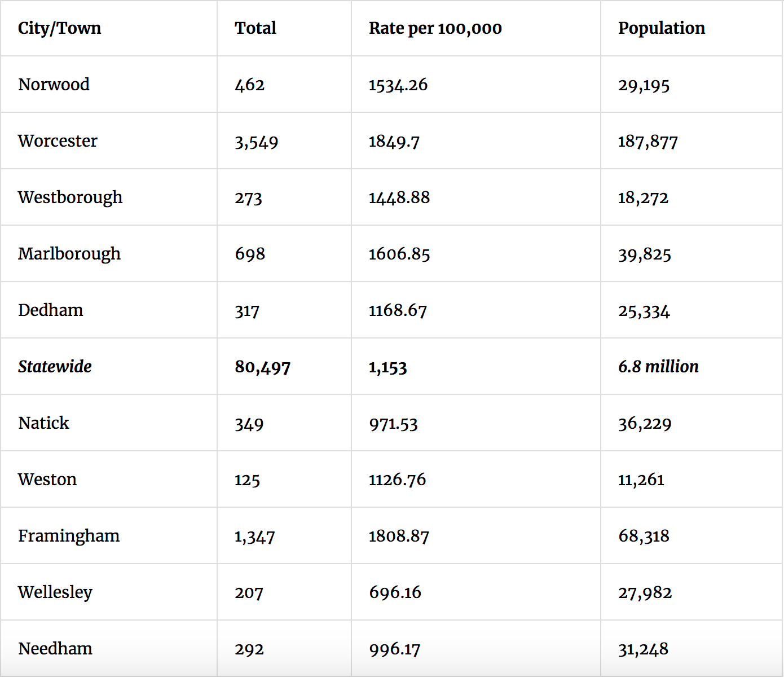Click the statewide total 80,497

pyautogui.click(x=262, y=367)
